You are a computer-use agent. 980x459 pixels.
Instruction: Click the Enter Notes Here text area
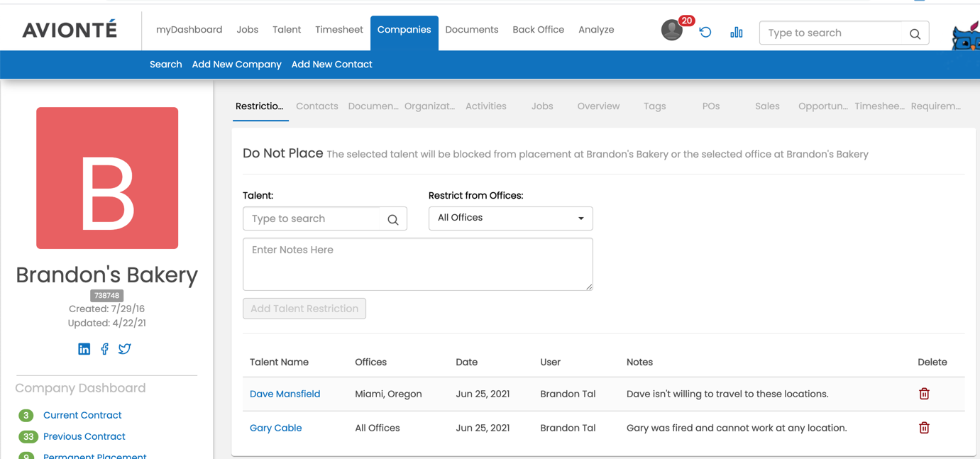click(x=418, y=264)
